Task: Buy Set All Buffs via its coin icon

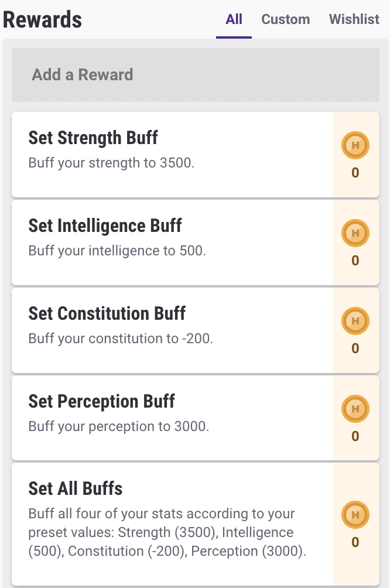Action: coord(355,515)
